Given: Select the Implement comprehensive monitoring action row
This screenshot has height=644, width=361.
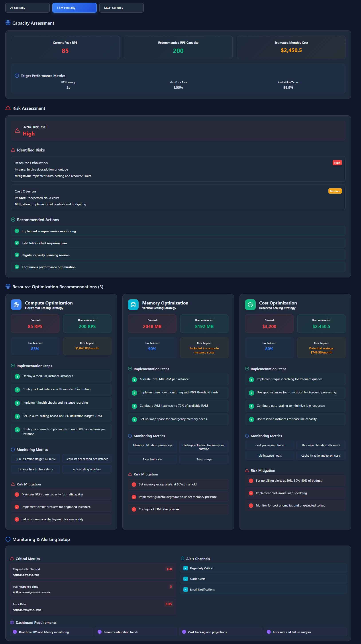Looking at the screenshot, I should point(178,231).
